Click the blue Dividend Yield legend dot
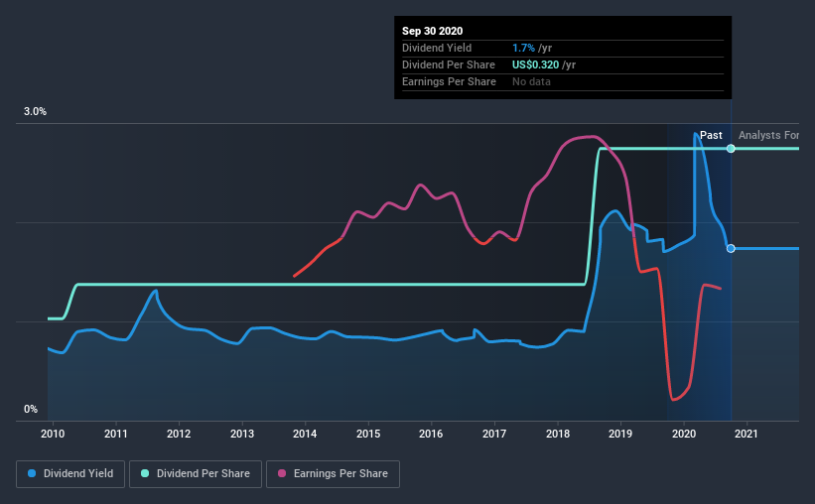This screenshot has width=815, height=504. (x=32, y=473)
